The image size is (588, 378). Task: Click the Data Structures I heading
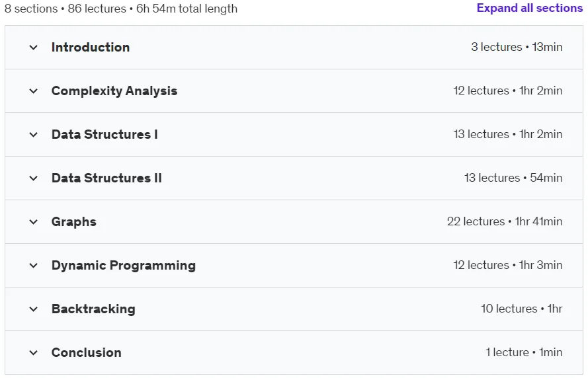tap(105, 135)
